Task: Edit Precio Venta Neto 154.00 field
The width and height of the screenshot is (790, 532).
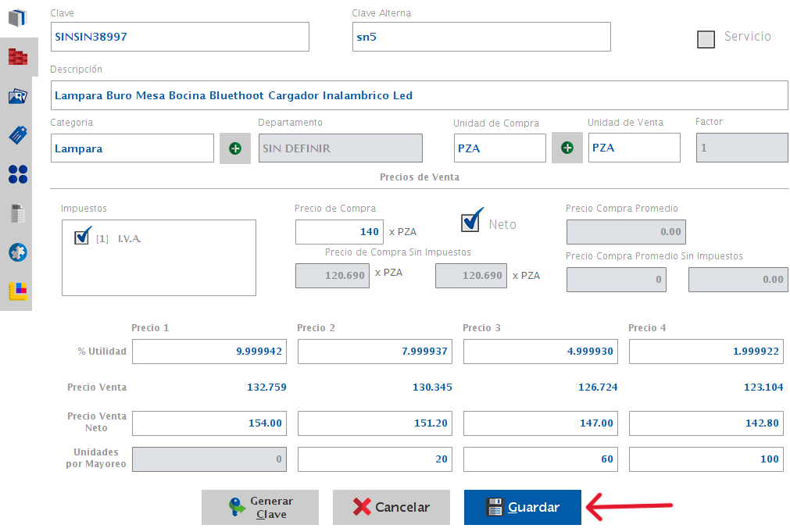Action: pos(209,423)
